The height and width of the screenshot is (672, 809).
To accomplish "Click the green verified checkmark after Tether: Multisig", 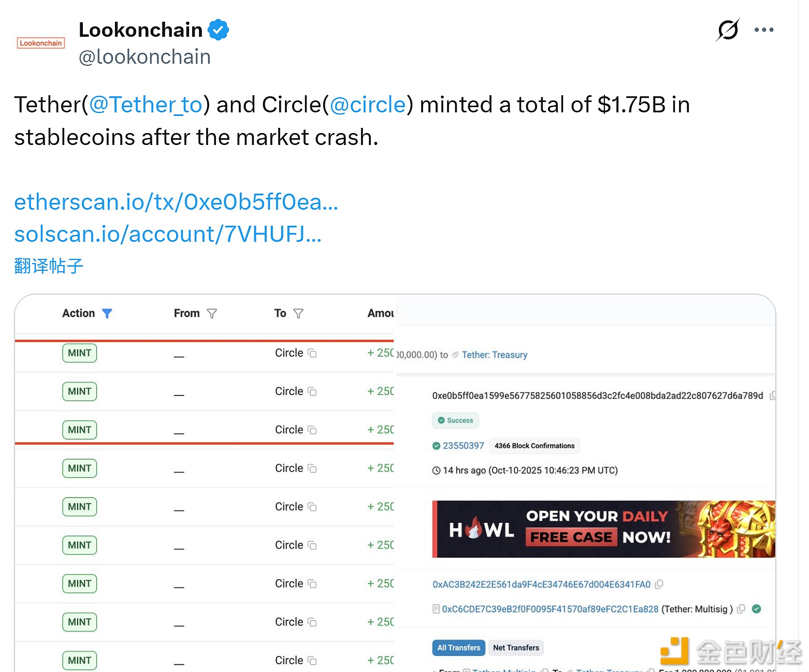I will pos(757,609).
